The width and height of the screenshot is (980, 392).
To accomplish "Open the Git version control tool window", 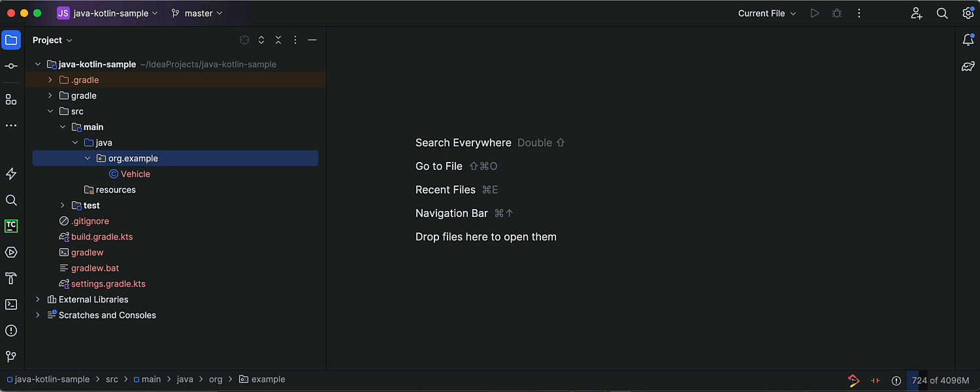I will pyautogui.click(x=11, y=357).
